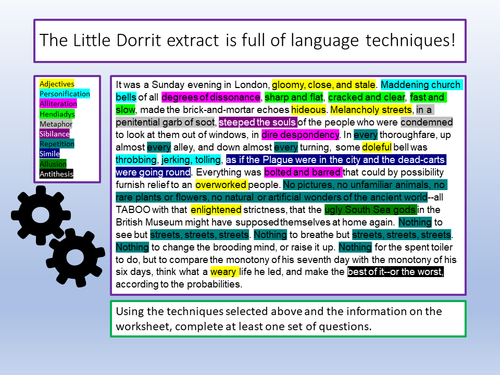Screen dimensions: 500x375
Task: Click the navy Simile legend entry
Action: 49,154
